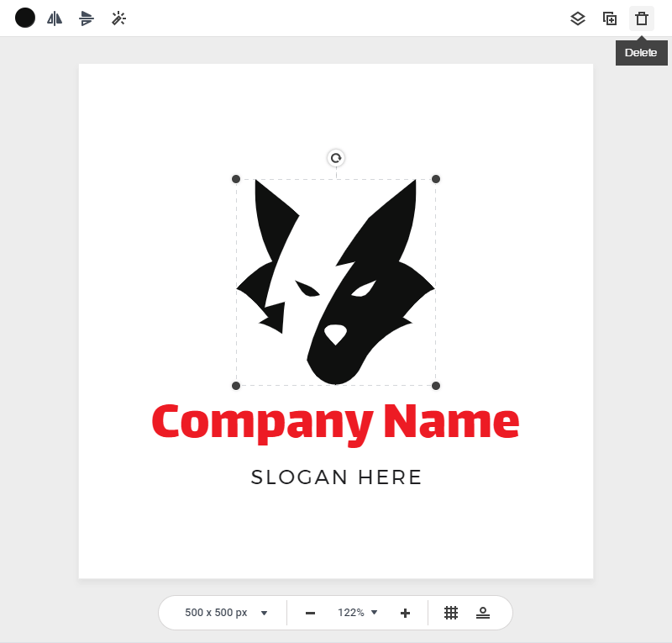Select the Company Name text

(x=335, y=422)
